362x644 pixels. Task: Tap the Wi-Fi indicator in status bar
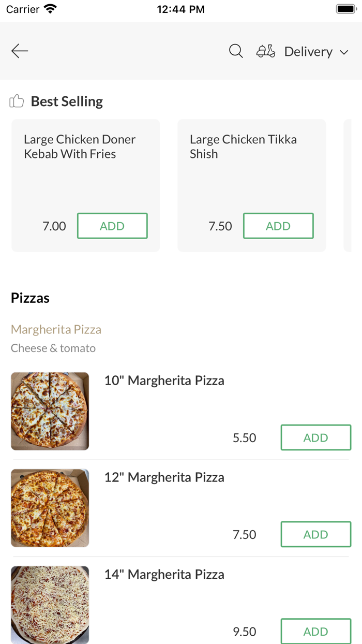click(x=49, y=8)
